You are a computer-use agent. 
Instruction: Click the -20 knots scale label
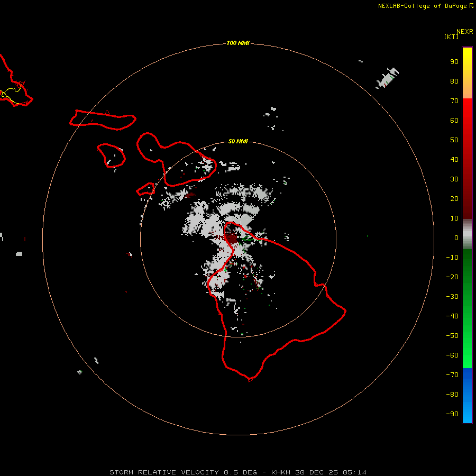pyautogui.click(x=452, y=277)
